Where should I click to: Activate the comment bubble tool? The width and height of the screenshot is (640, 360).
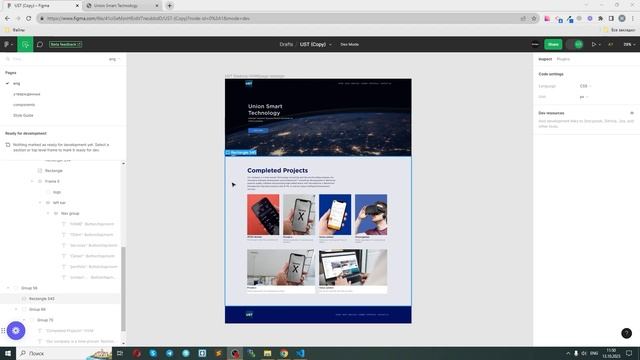click(40, 44)
